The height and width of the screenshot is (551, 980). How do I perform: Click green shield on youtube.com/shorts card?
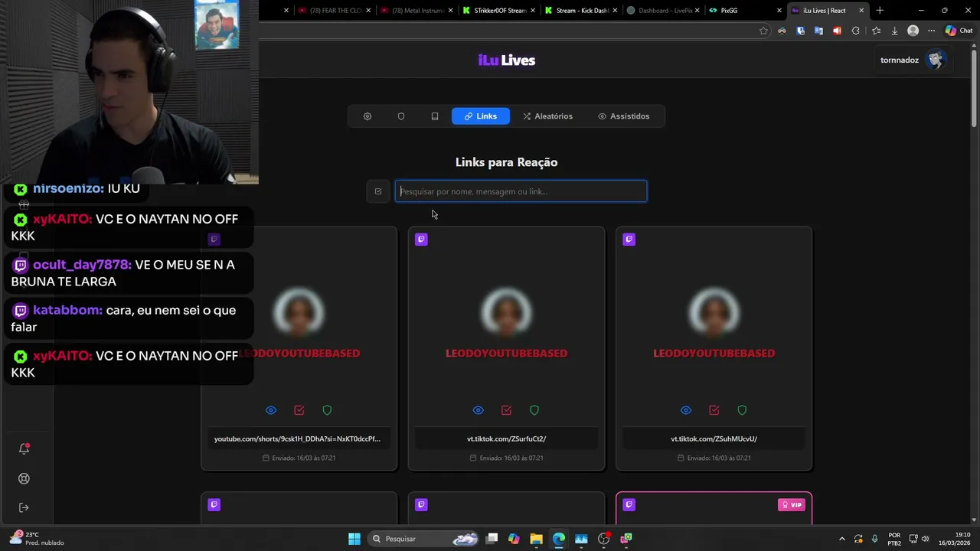tap(327, 410)
